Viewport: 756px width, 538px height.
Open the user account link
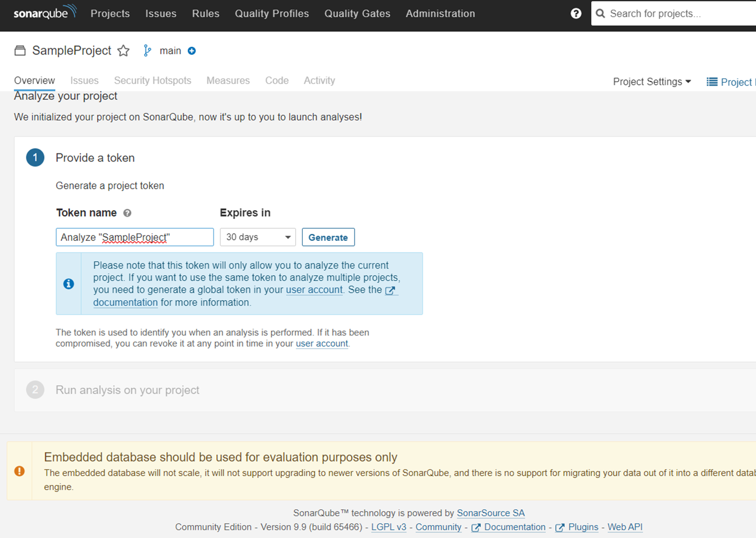coord(314,290)
